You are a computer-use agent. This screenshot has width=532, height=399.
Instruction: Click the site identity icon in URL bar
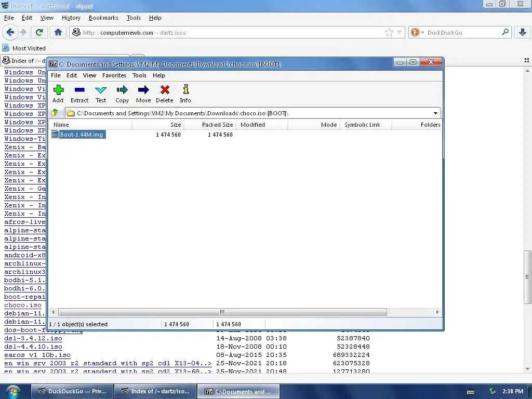pyautogui.click(x=76, y=32)
